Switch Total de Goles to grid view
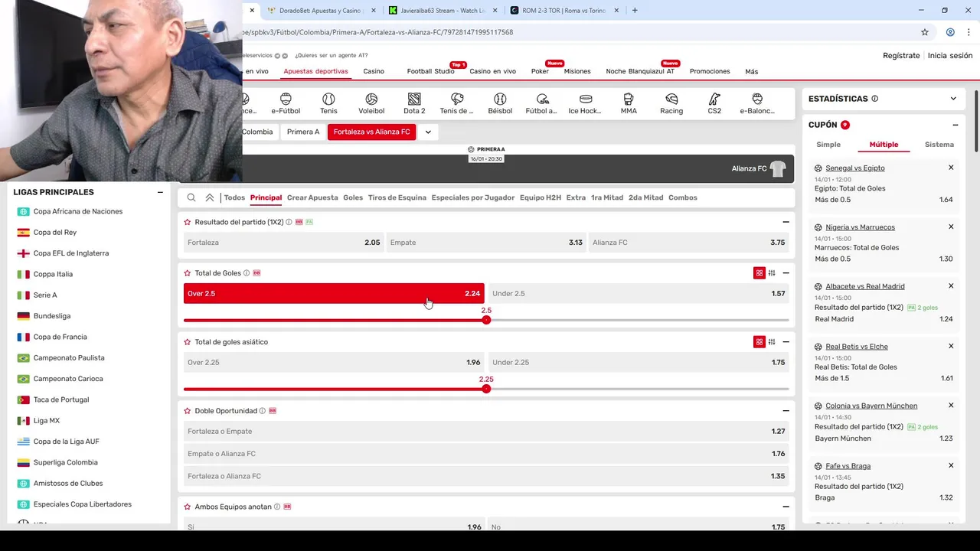The width and height of the screenshot is (980, 551). tap(759, 273)
